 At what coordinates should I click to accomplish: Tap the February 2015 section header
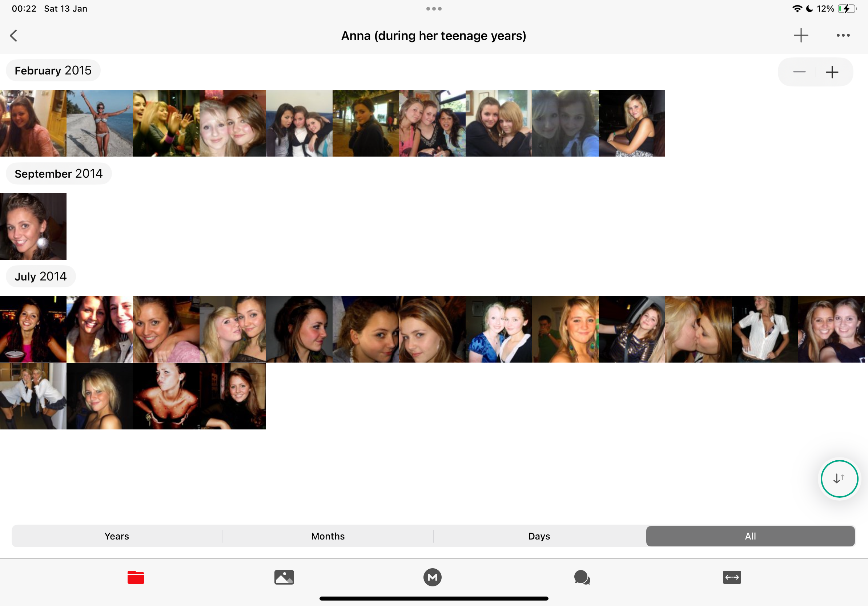(53, 70)
